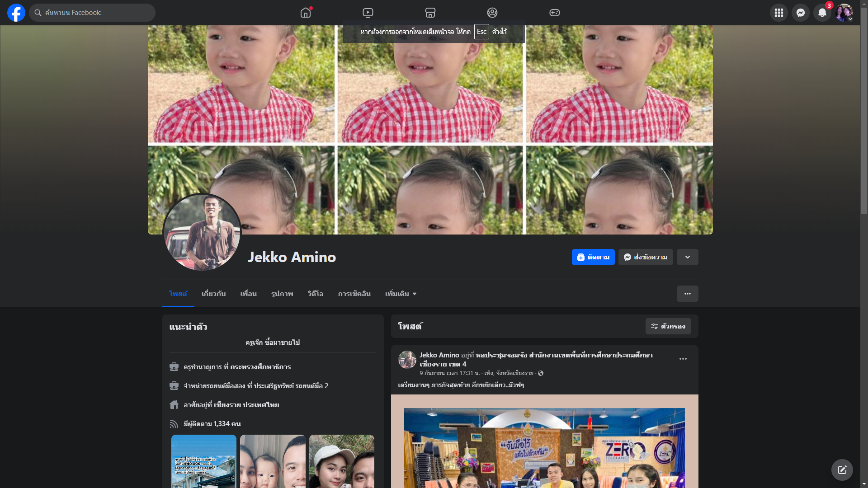Expand the chevron dropdown next to send message
This screenshot has width=868, height=488.
pyautogui.click(x=687, y=257)
